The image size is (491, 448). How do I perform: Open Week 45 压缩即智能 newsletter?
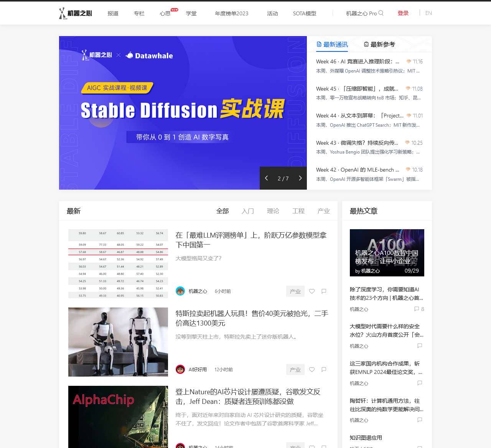(358, 89)
